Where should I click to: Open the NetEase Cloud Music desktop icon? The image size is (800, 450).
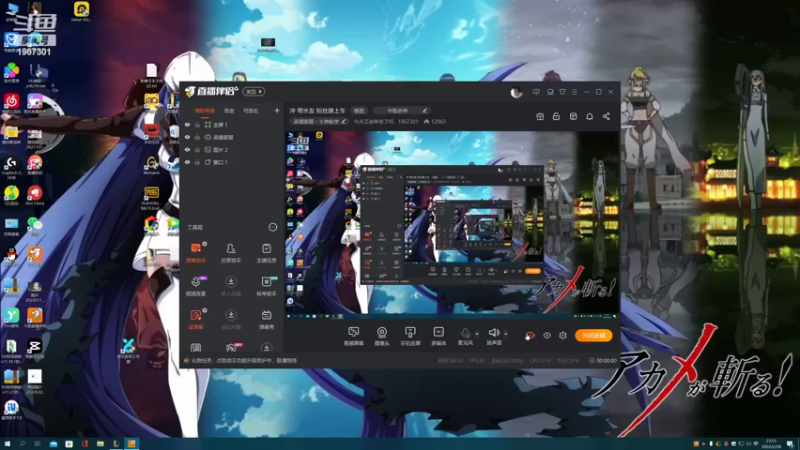tap(11, 103)
